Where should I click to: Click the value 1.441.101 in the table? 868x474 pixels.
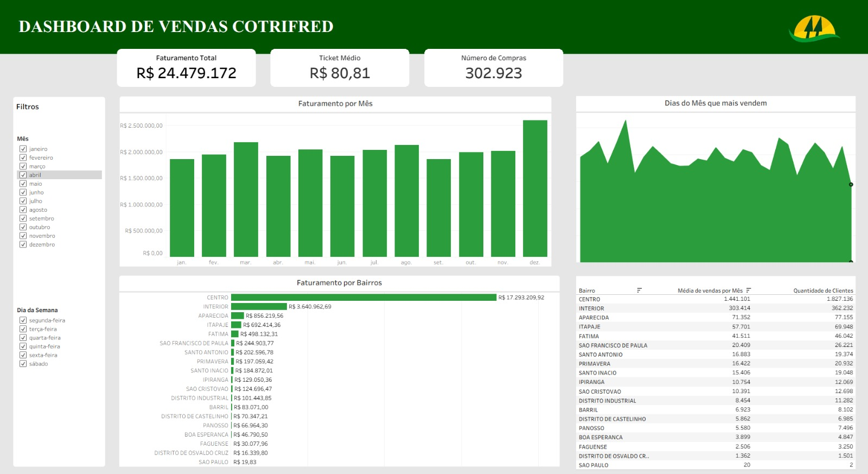737,299
